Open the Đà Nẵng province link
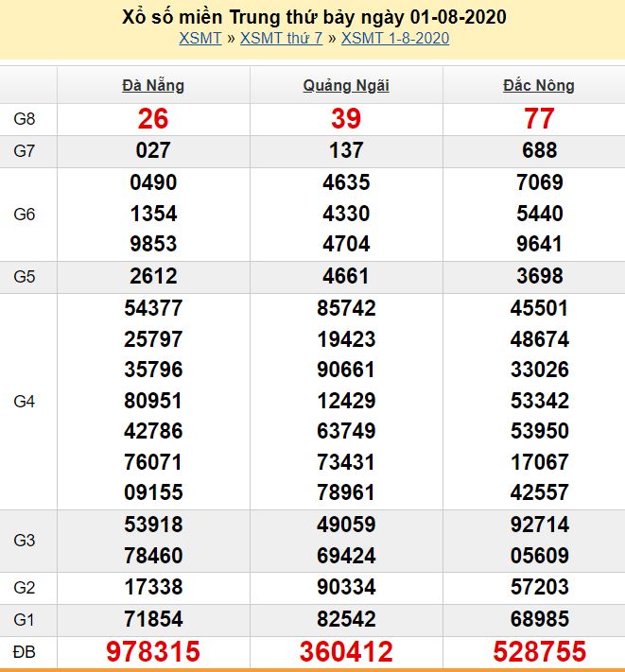 pos(153,86)
